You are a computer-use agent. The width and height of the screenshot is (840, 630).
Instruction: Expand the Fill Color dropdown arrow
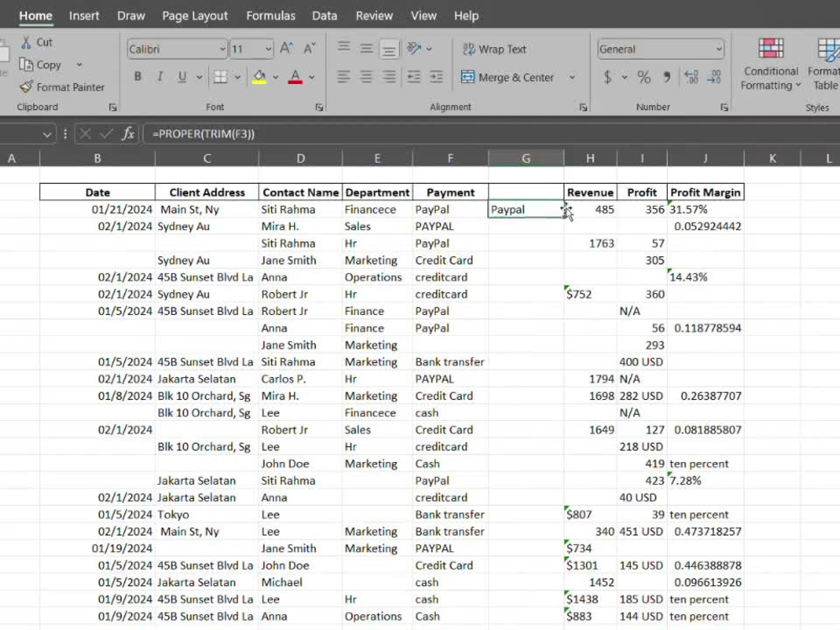[x=276, y=77]
